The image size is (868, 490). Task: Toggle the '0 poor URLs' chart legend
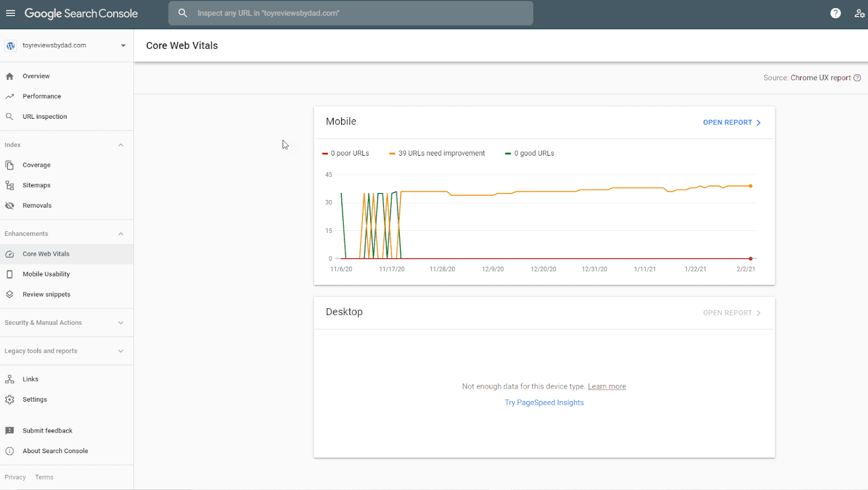(346, 153)
